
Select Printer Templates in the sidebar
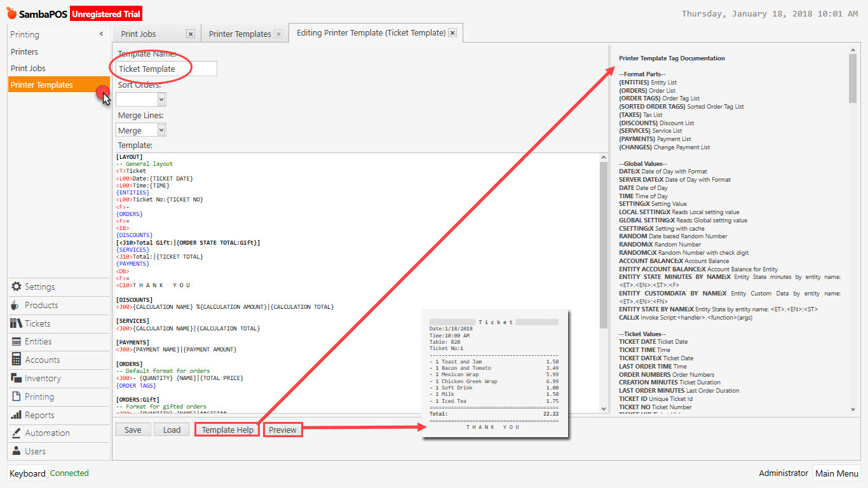[x=58, y=85]
